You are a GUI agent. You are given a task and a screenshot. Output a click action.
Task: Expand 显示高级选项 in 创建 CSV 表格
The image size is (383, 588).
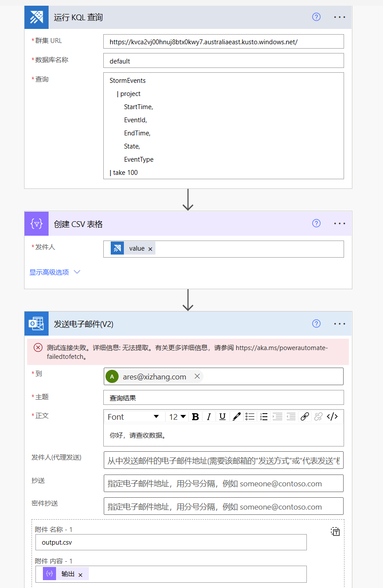click(49, 272)
